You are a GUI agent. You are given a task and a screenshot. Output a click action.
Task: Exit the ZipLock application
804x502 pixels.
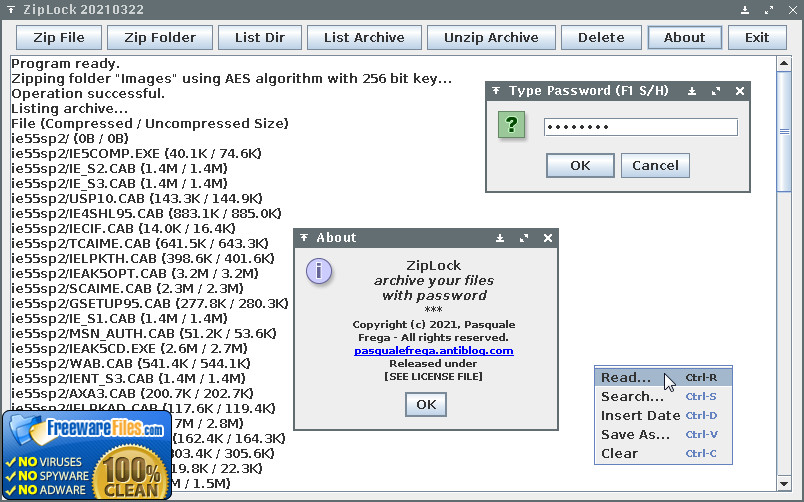click(x=757, y=37)
